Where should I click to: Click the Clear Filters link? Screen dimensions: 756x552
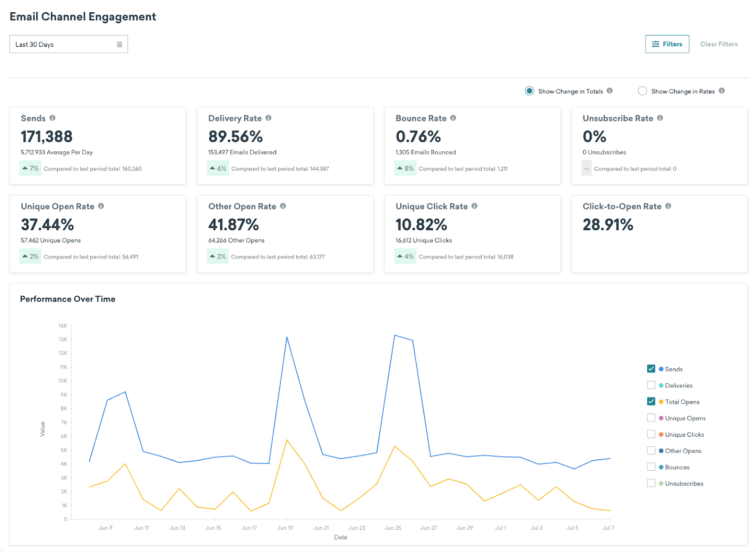[x=719, y=43]
